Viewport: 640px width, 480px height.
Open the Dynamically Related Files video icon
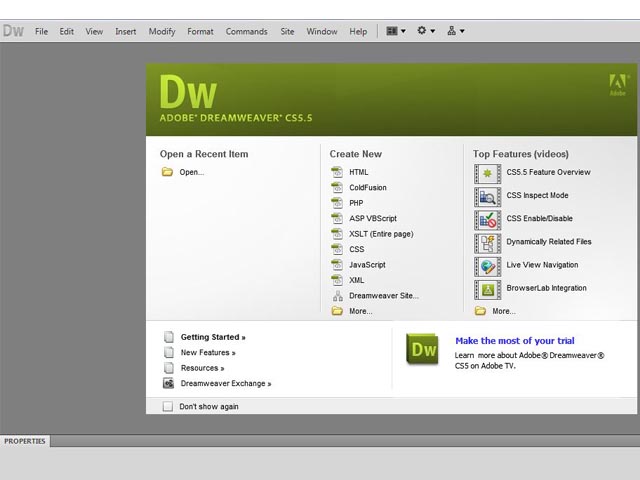tap(488, 242)
